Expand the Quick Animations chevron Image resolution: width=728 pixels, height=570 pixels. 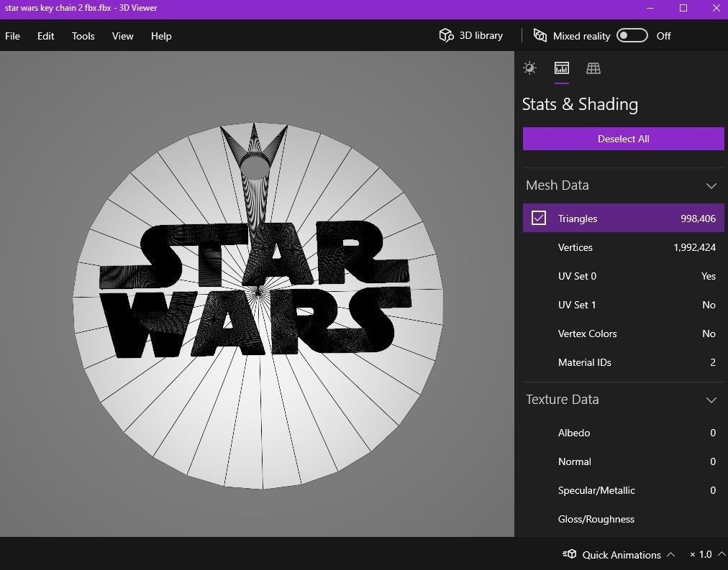pos(671,554)
